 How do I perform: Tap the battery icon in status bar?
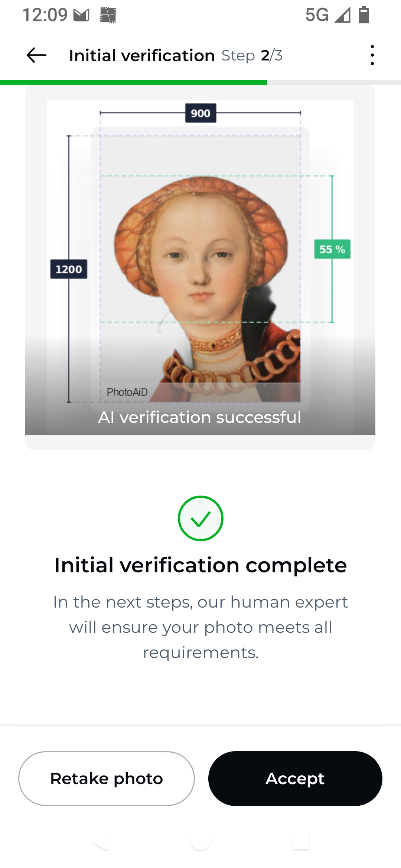pyautogui.click(x=364, y=15)
